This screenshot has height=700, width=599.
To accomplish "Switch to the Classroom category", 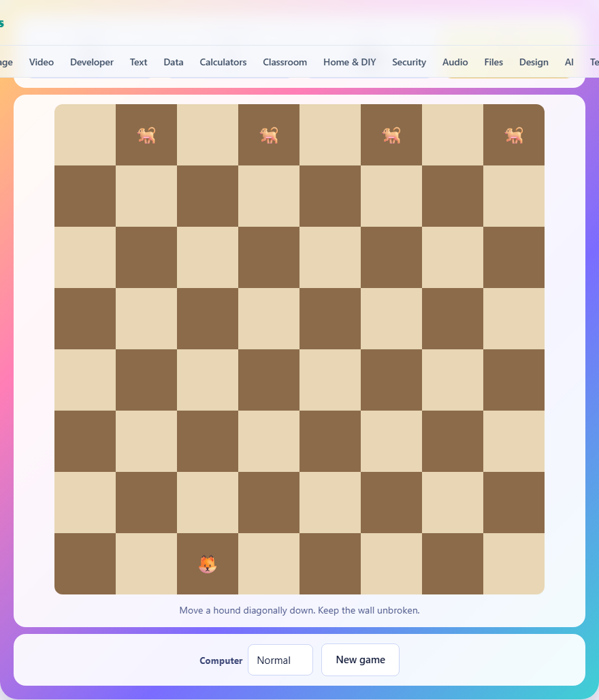I will point(285,62).
